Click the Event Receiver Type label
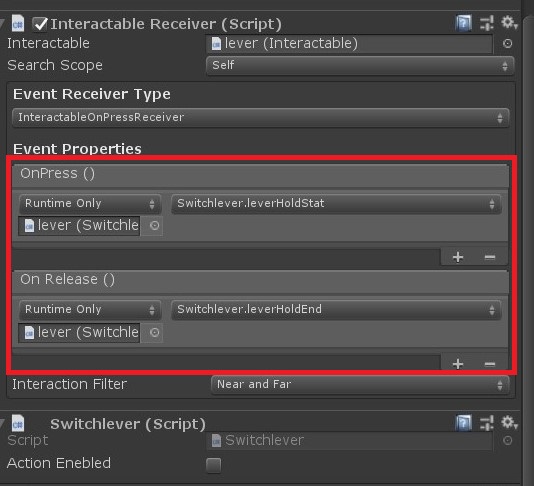 point(92,94)
